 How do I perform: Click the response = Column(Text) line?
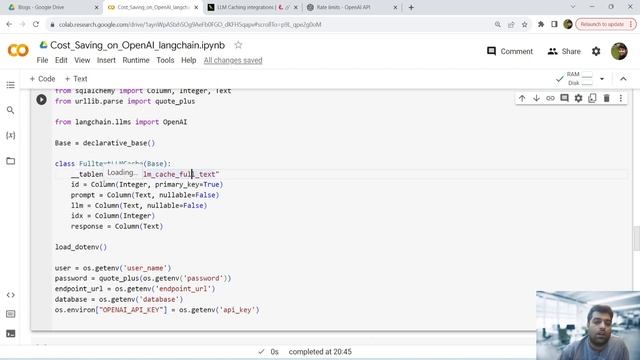117,226
